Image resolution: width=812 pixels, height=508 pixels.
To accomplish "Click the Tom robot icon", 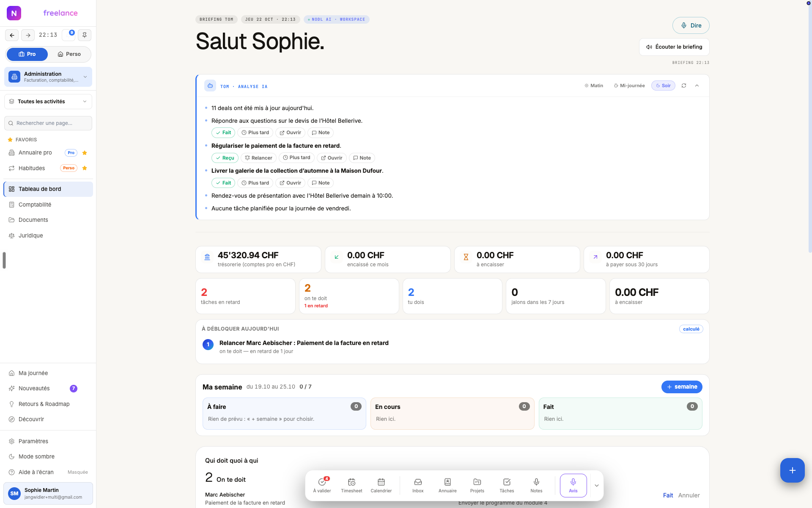I will 210,86.
